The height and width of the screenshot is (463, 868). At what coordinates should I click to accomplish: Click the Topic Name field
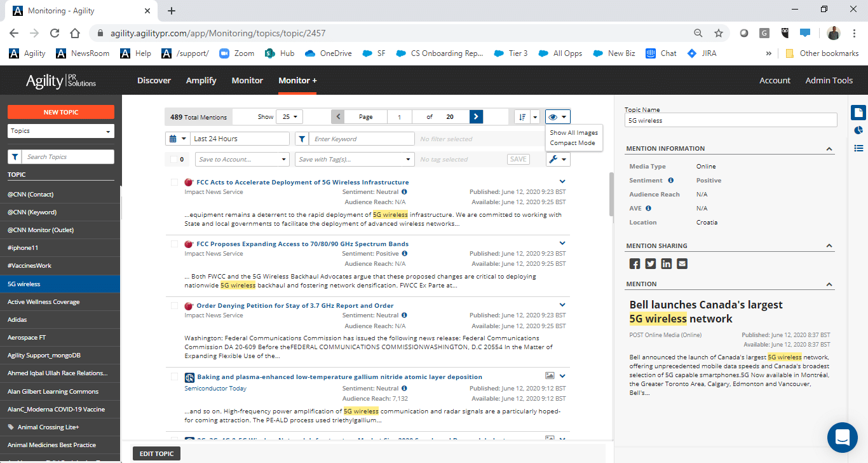tap(731, 120)
